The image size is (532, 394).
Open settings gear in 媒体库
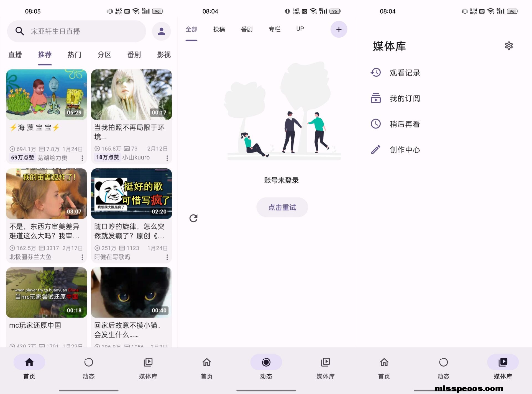(x=509, y=46)
